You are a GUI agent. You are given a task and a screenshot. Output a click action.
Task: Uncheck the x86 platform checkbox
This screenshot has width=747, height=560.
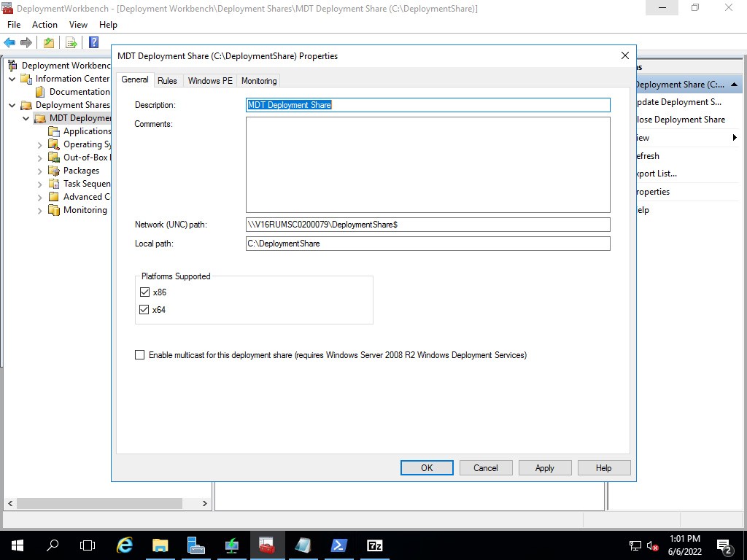(x=144, y=292)
